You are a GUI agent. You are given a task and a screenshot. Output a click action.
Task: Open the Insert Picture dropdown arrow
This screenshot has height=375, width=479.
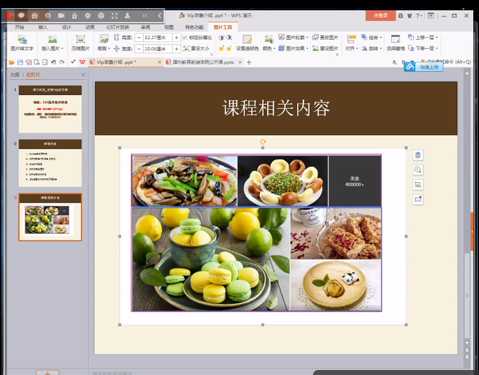(62, 49)
